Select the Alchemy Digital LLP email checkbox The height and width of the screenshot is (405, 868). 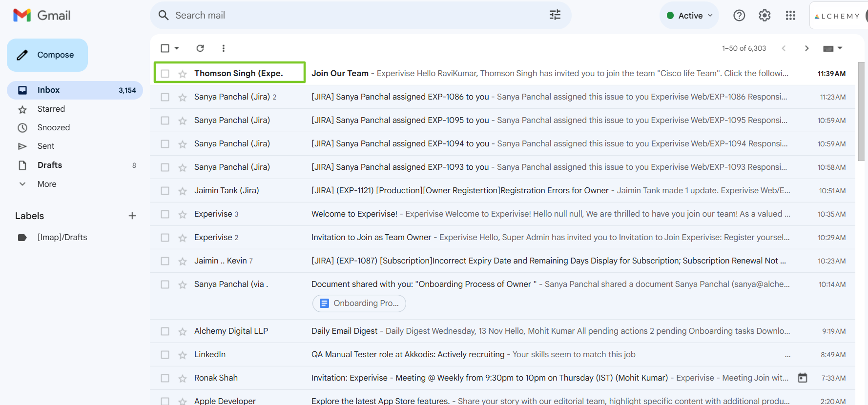(165, 331)
